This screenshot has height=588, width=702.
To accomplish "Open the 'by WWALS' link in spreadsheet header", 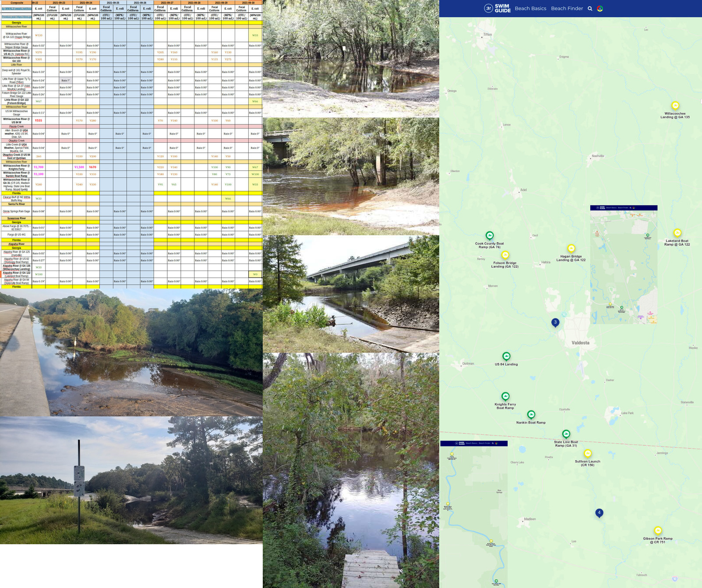I will (16, 9).
